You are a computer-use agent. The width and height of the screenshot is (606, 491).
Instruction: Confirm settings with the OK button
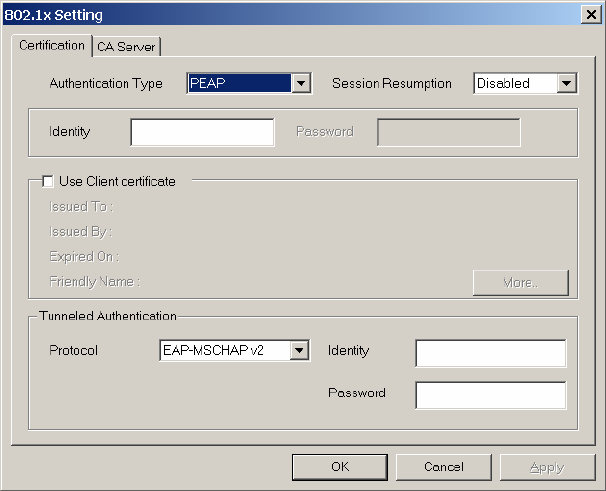click(x=340, y=467)
